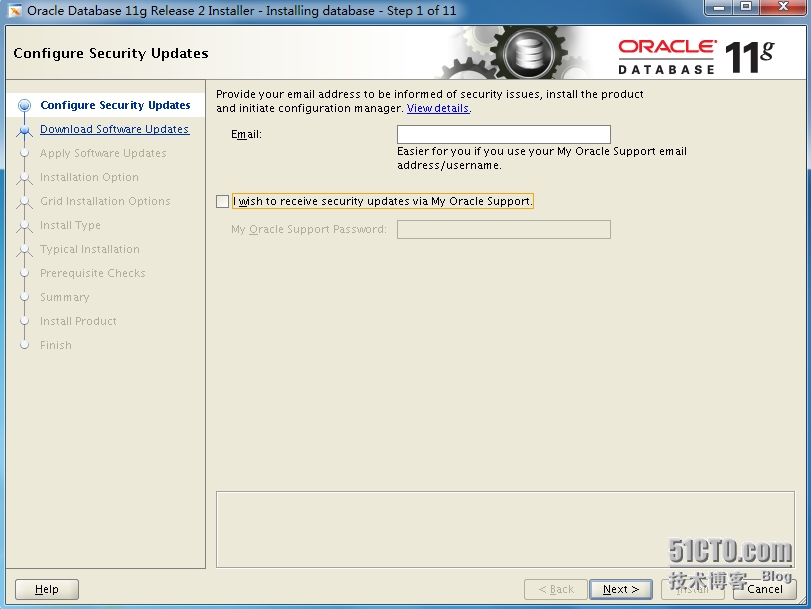The width and height of the screenshot is (811, 609).
Task: Click the empty message area box
Action: click(x=505, y=529)
